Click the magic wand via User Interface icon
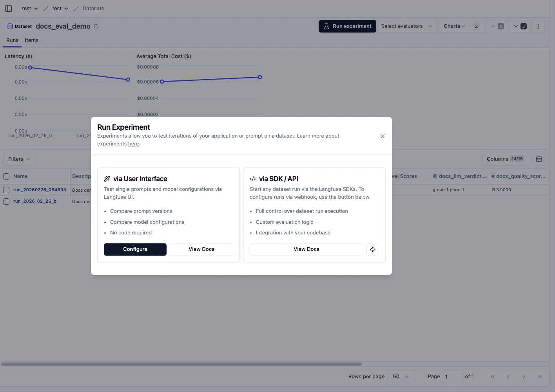 coord(107,178)
